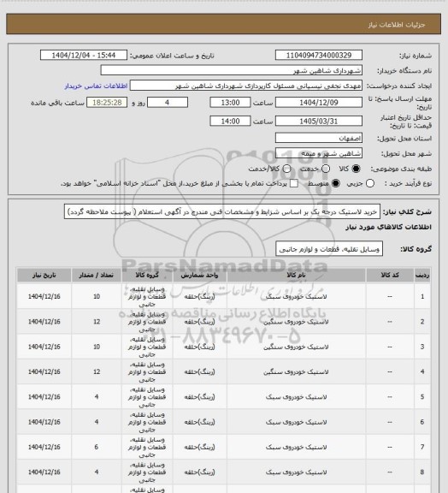Click the general need description field
This screenshot has height=493, width=448.
coord(222,212)
